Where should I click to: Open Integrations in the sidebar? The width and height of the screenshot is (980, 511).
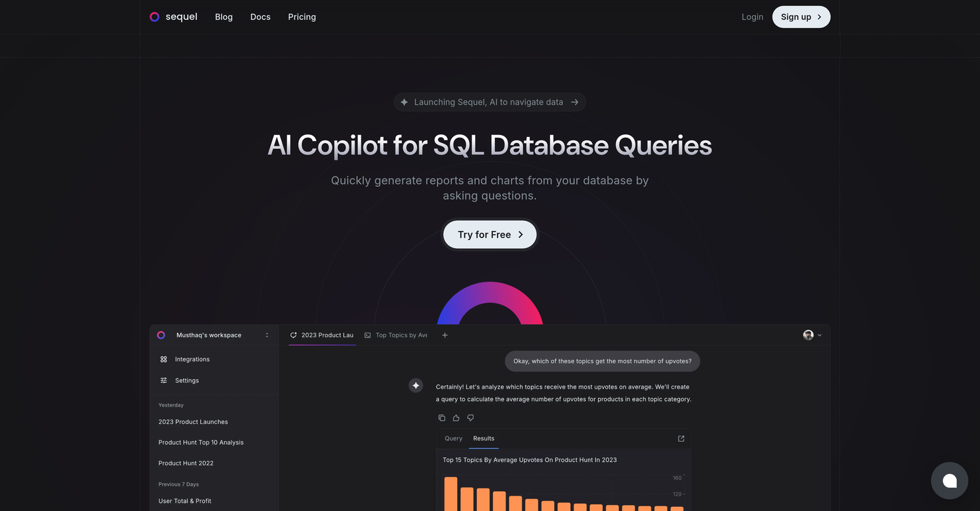(x=192, y=359)
